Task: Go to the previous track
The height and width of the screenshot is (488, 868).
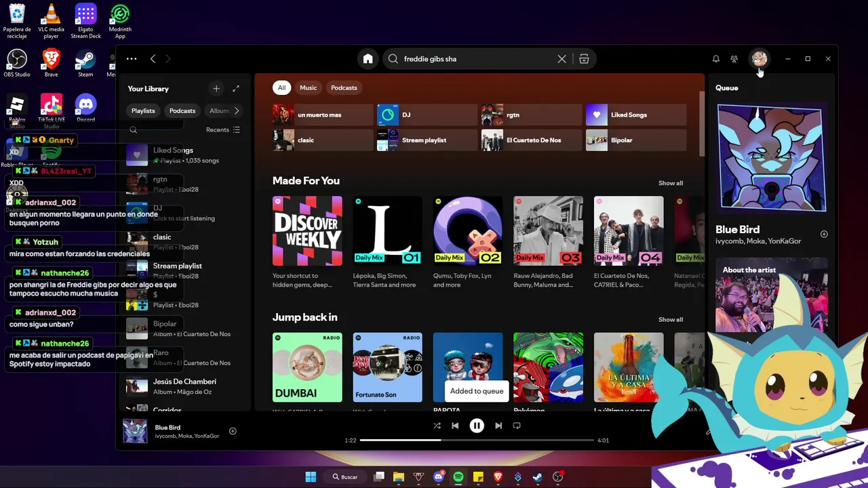Action: pos(455,426)
